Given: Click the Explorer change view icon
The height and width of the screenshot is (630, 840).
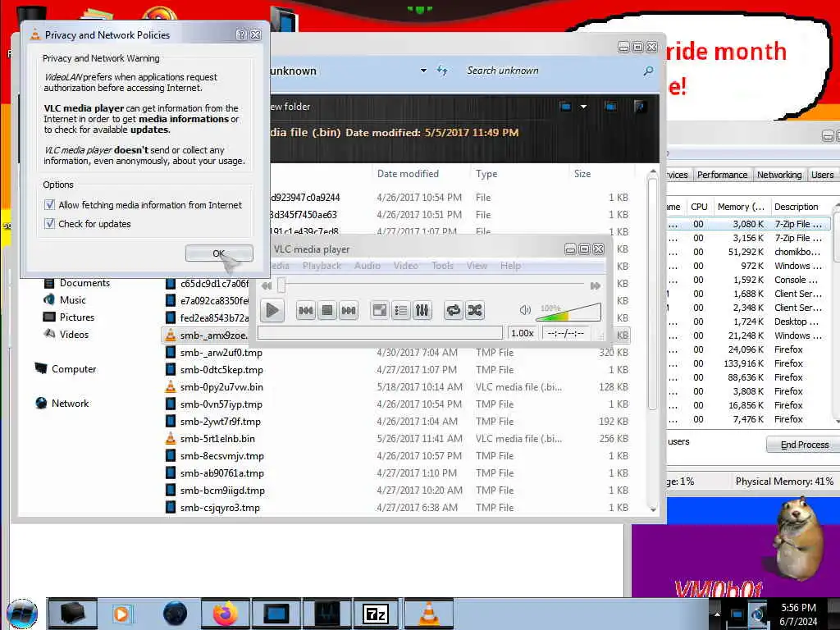Looking at the screenshot, I should (565, 107).
